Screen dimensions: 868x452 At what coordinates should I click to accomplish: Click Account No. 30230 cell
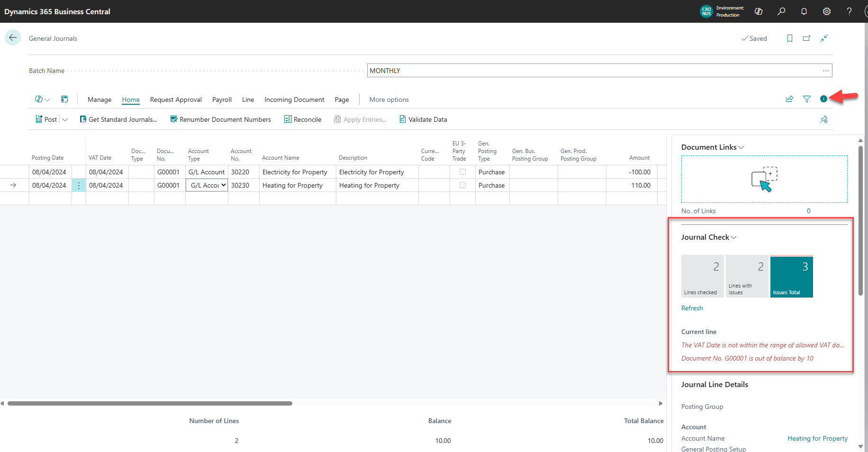[244, 185]
